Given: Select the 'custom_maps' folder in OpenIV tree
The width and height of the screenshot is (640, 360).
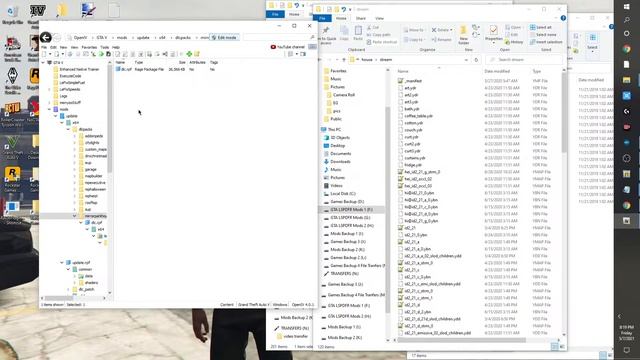Looking at the screenshot, I should (96, 149).
